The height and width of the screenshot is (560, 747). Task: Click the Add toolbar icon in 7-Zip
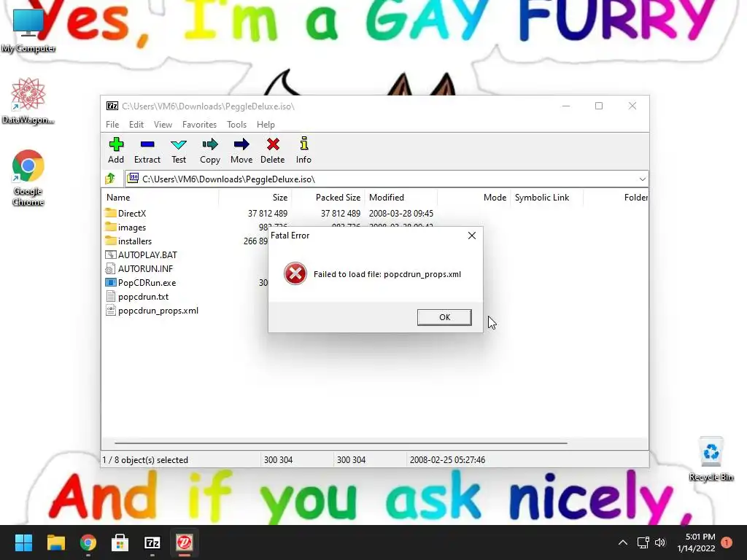click(x=116, y=150)
